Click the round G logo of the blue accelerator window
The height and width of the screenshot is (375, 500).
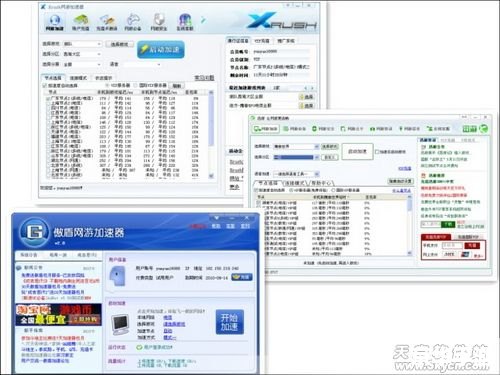pos(34,232)
